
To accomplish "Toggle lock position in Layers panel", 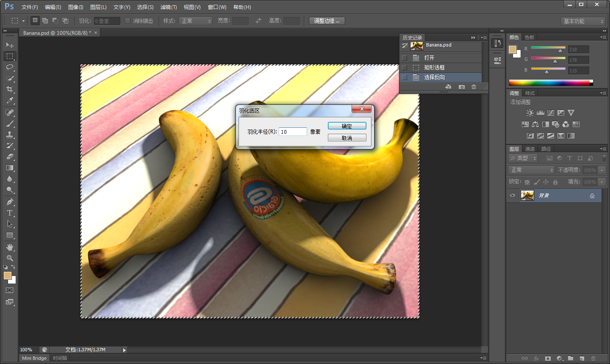I will click(546, 182).
